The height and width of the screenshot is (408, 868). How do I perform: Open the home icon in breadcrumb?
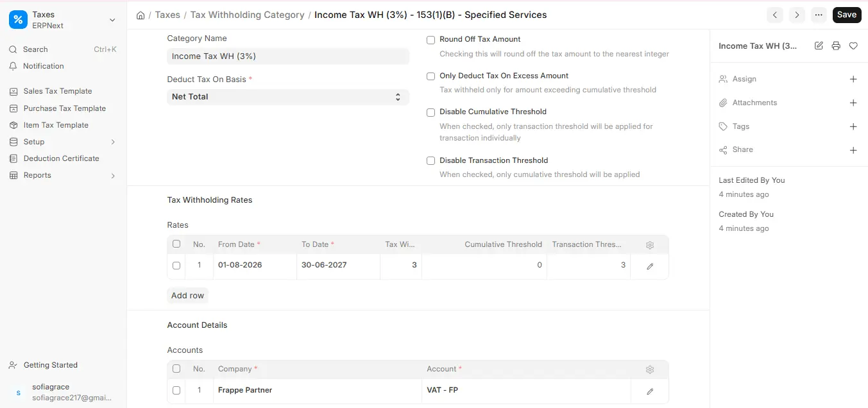coord(140,15)
